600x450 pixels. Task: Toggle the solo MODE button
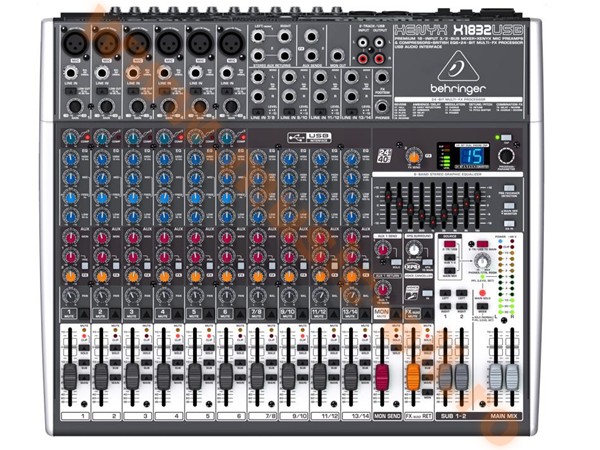482,307
